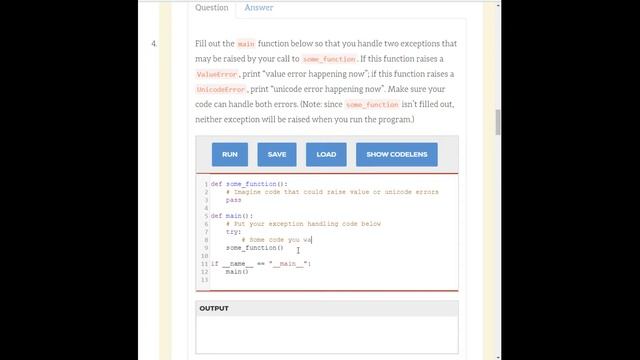Viewport: 640px width, 360px height.
Task: Run the code with RUN button
Action: click(230, 154)
